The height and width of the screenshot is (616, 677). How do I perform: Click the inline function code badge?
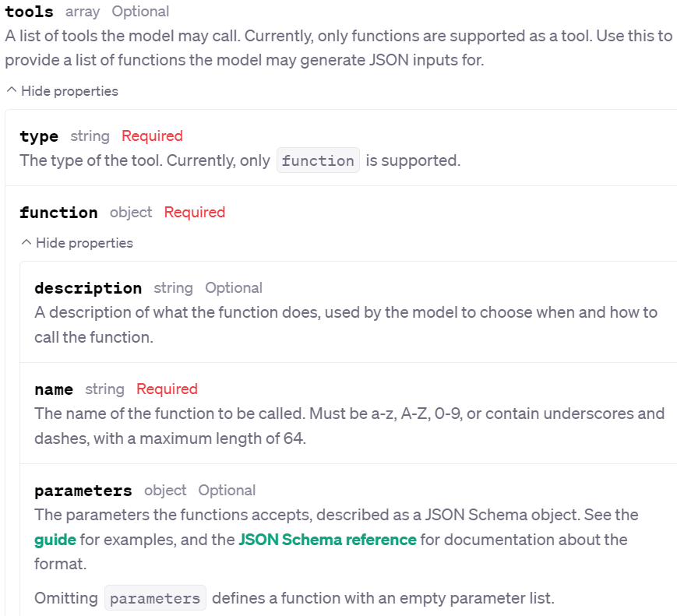(x=317, y=160)
